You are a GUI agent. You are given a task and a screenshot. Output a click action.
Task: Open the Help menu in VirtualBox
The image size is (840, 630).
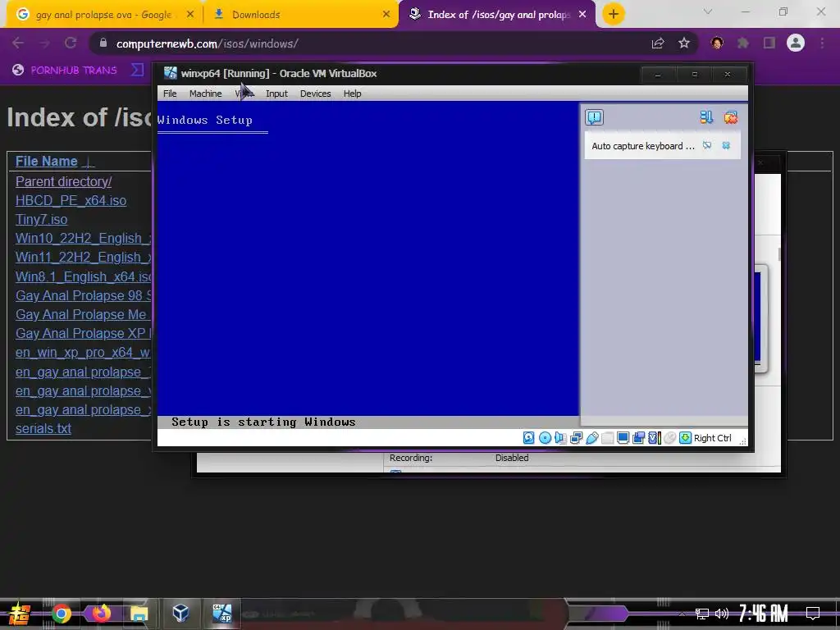point(352,94)
